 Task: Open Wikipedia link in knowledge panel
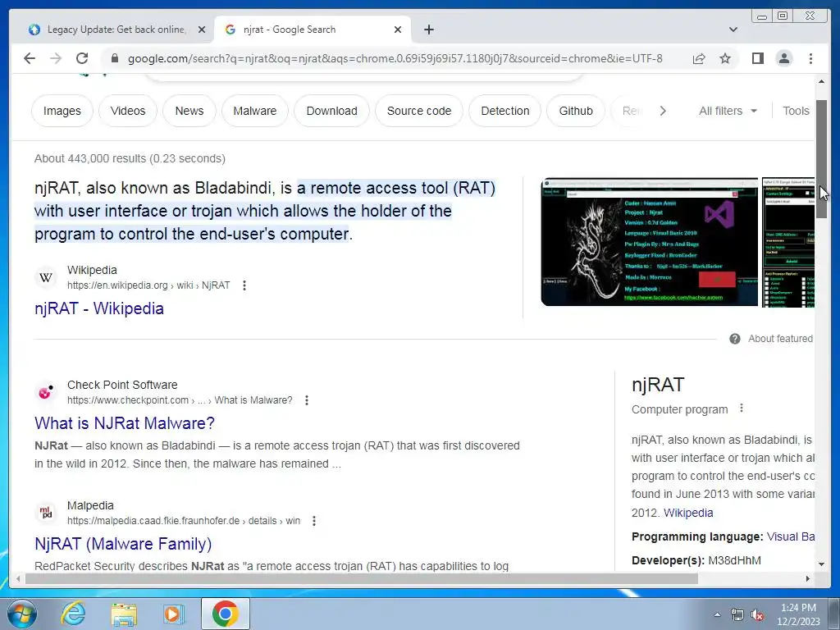[688, 513]
